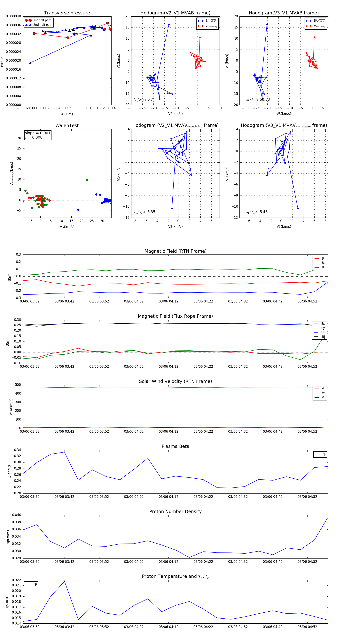Click the "Pt(nPa)" y-axis label
The width and height of the screenshot is (351, 644).
[x=2, y=61]
